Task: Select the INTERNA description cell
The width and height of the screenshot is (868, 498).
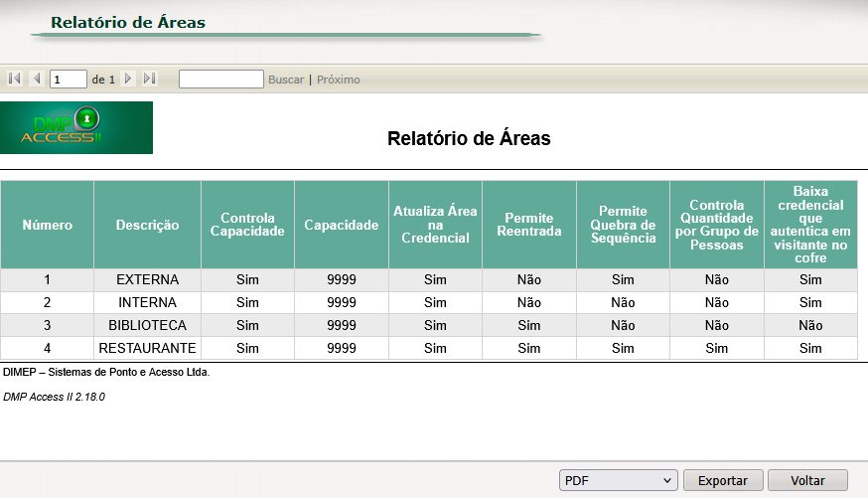Action: 147,302
